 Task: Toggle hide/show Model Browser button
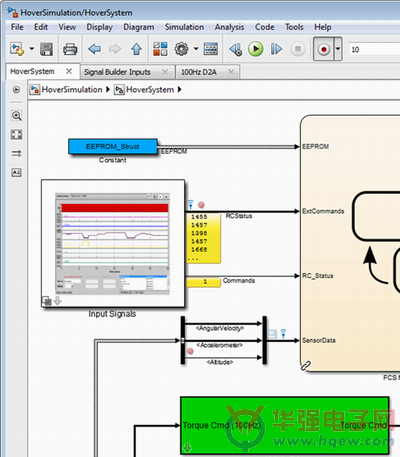16,90
